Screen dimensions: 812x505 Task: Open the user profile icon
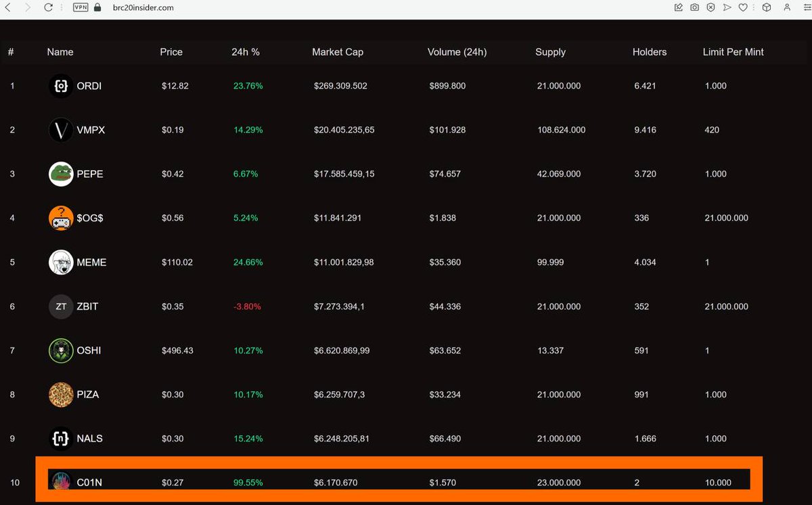coord(787,7)
